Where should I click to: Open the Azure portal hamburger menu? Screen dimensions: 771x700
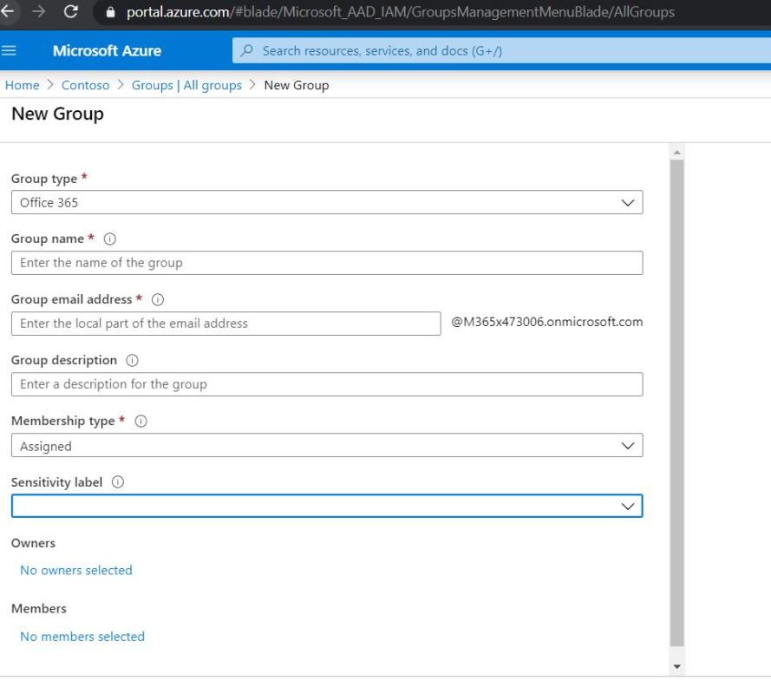[10, 50]
